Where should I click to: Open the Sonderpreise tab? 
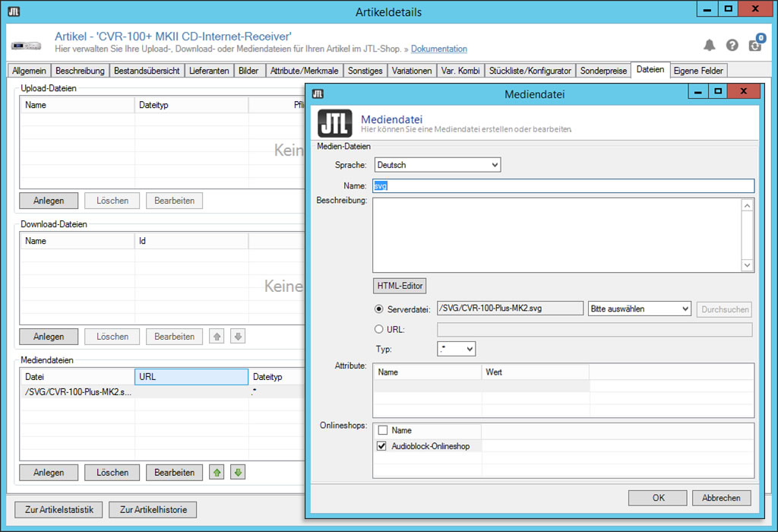pyautogui.click(x=603, y=71)
